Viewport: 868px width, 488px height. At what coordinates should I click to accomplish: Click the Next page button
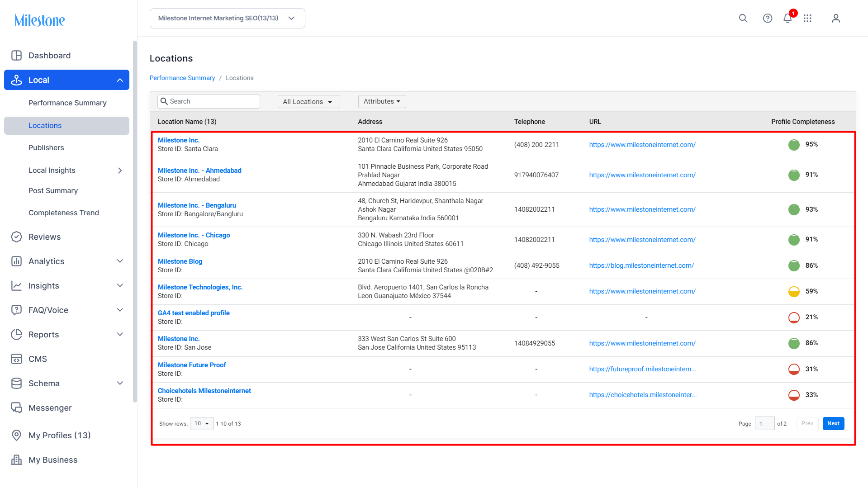coord(833,424)
